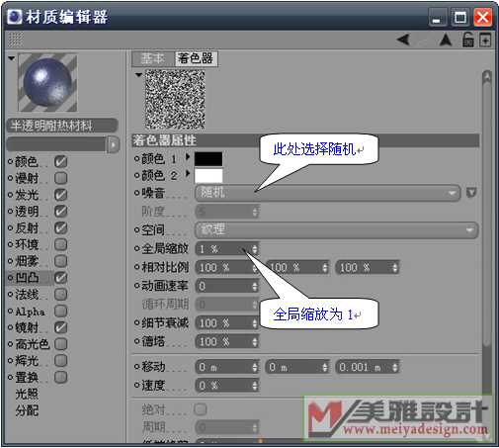Switch to the 基本 tab
The image size is (499, 448).
[x=153, y=58]
